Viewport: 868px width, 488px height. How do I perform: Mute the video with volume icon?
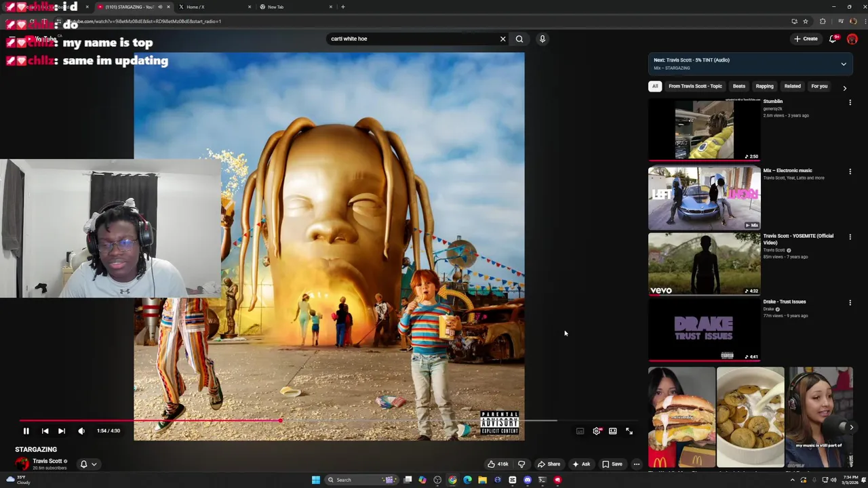81,431
